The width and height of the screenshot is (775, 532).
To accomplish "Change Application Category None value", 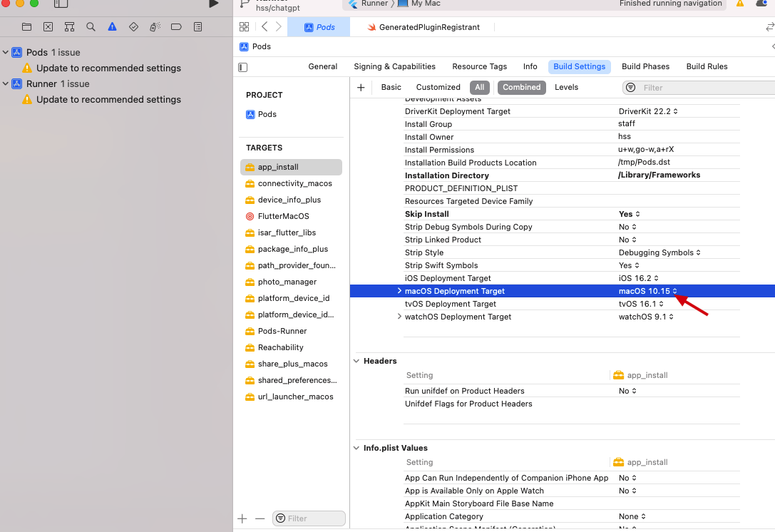I will (632, 516).
